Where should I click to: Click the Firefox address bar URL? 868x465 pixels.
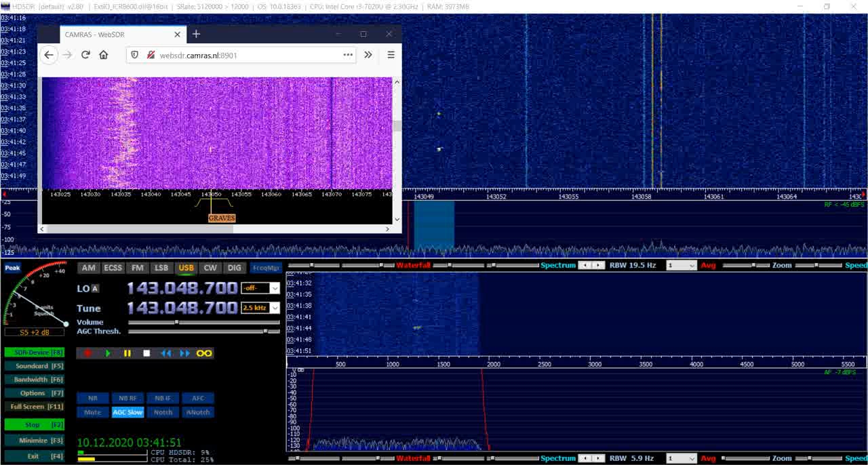[198, 55]
